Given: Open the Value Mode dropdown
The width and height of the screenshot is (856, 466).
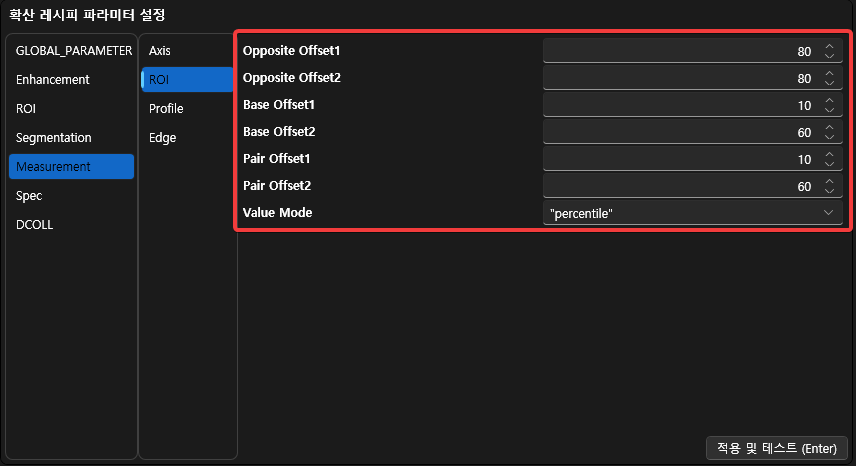Looking at the screenshot, I should [x=692, y=213].
